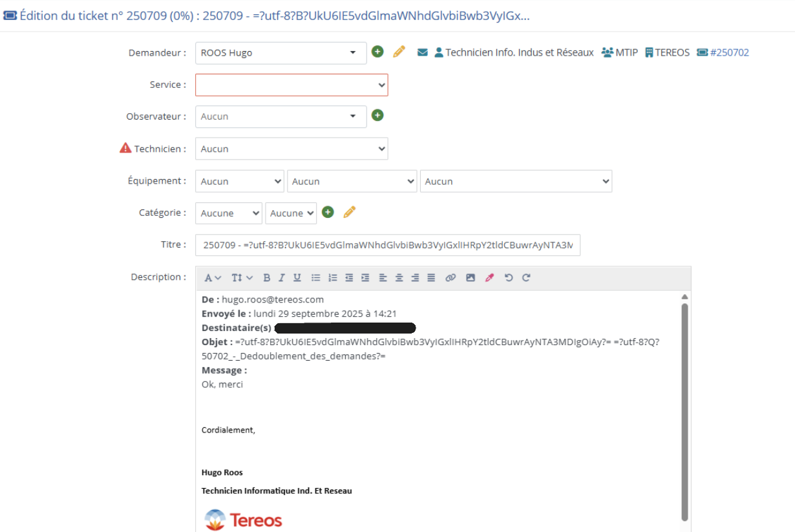795x532 pixels.
Task: Open the Service dropdown
Action: (291, 85)
